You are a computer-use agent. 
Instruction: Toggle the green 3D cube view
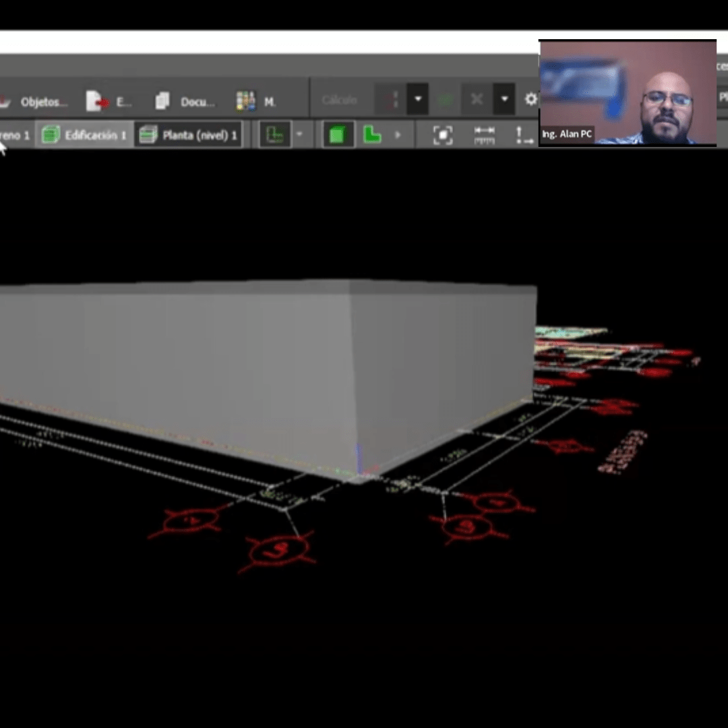337,135
